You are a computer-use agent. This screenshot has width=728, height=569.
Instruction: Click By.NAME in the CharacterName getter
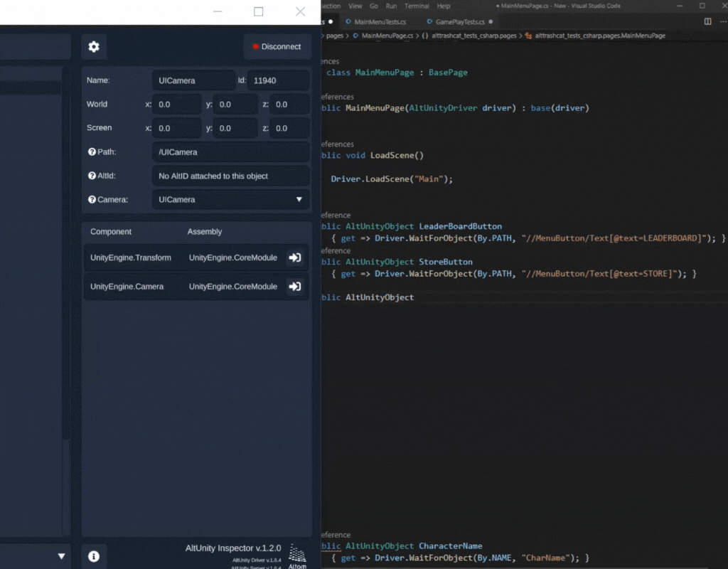[x=494, y=558]
